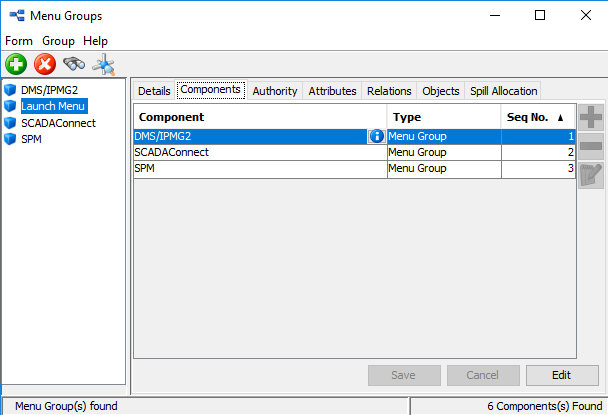This screenshot has width=608, height=415.
Task: Click Menu Group type in SPM row
Action: click(444, 168)
